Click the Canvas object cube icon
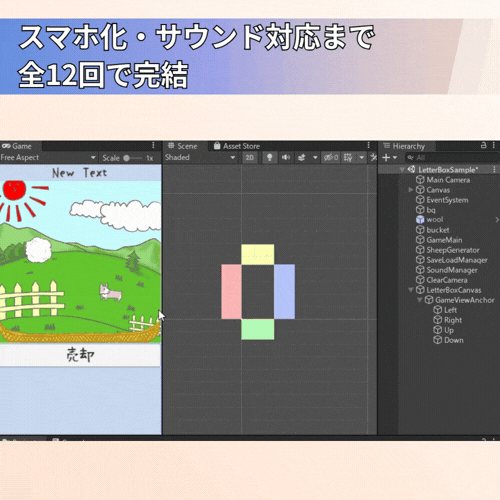This screenshot has width=500, height=500. point(420,190)
